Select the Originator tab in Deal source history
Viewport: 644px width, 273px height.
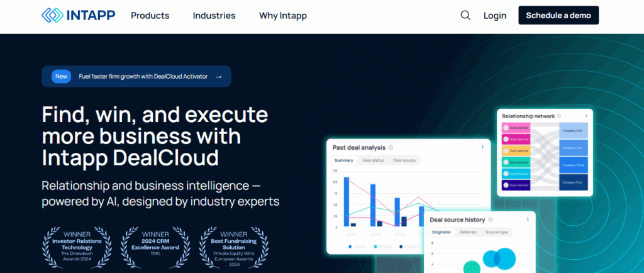(x=441, y=232)
